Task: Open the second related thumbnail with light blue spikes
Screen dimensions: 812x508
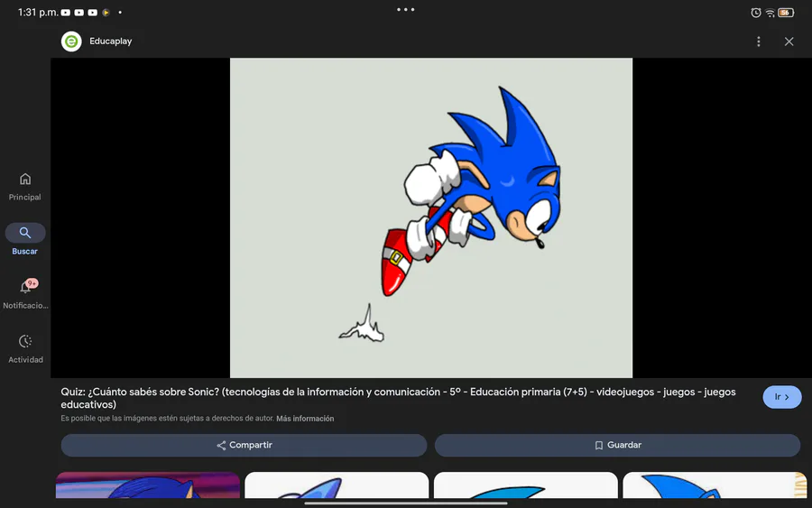Action: (x=337, y=485)
